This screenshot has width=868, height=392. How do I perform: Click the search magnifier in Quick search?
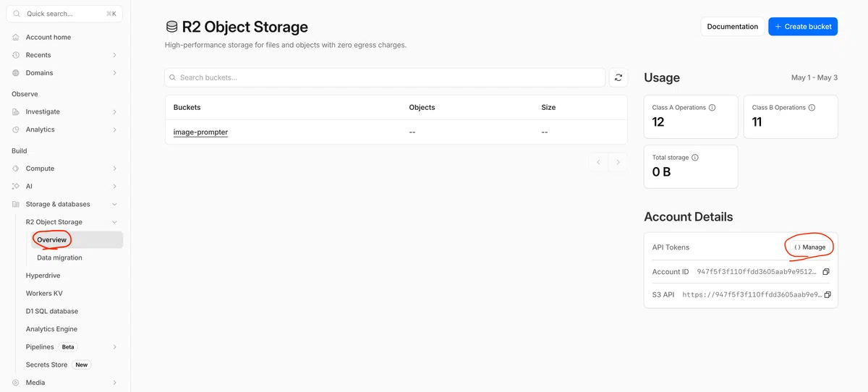coord(17,14)
